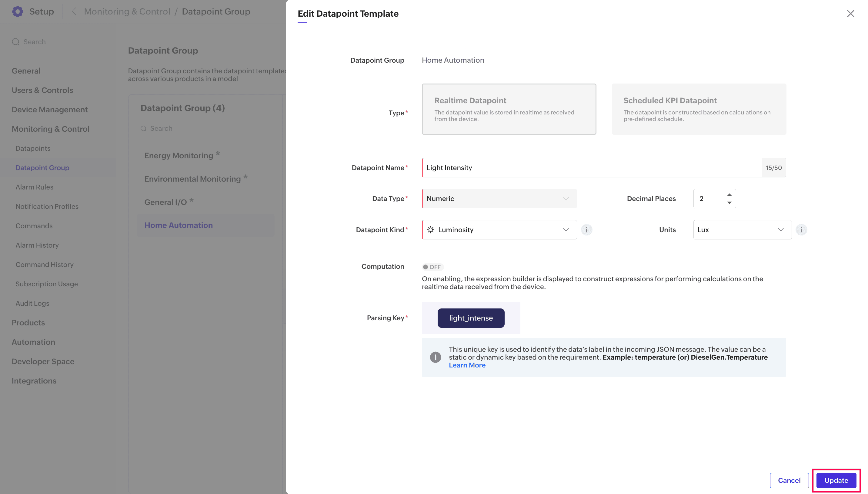The image size is (868, 494).
Task: Click the Setup gear icon
Action: (x=18, y=12)
